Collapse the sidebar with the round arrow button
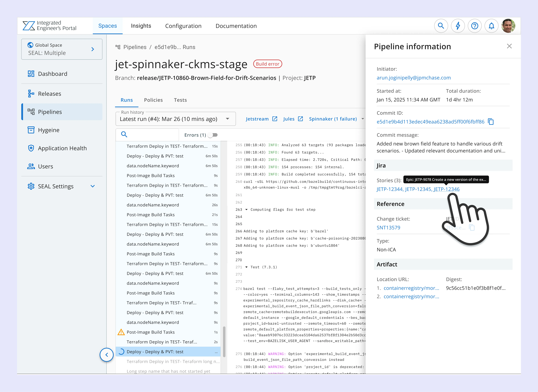Screen dimensions: 538x392 (107, 355)
